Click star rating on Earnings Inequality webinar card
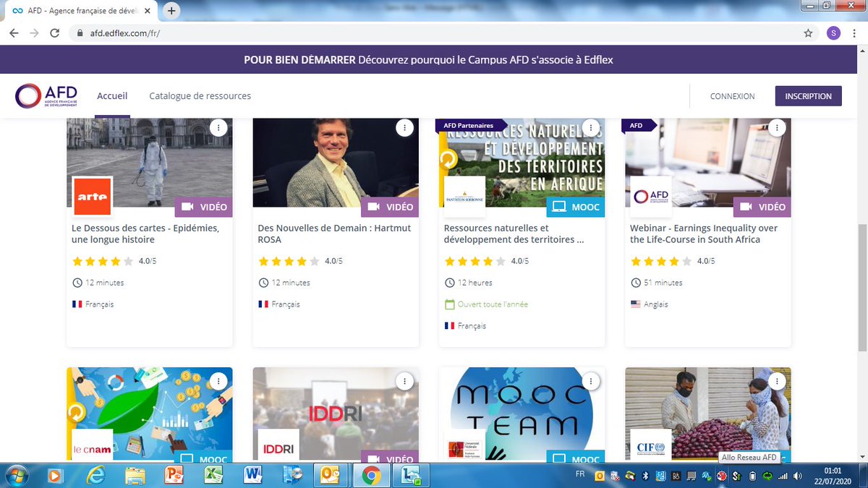This screenshot has height=488, width=868. pos(661,261)
